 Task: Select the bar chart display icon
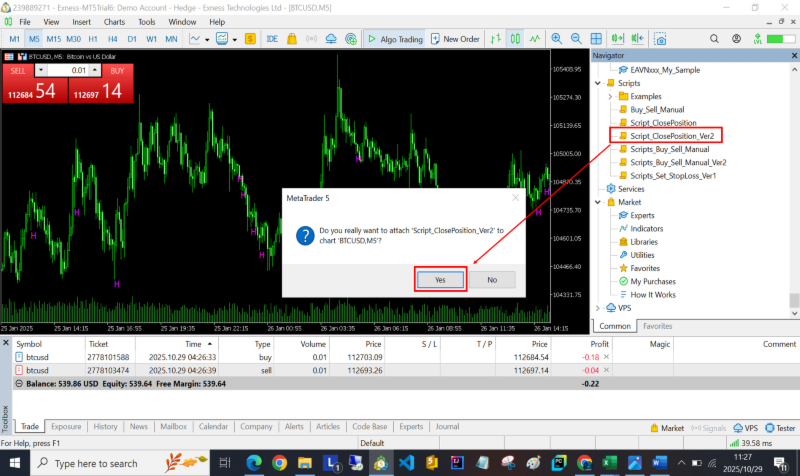tap(495, 39)
